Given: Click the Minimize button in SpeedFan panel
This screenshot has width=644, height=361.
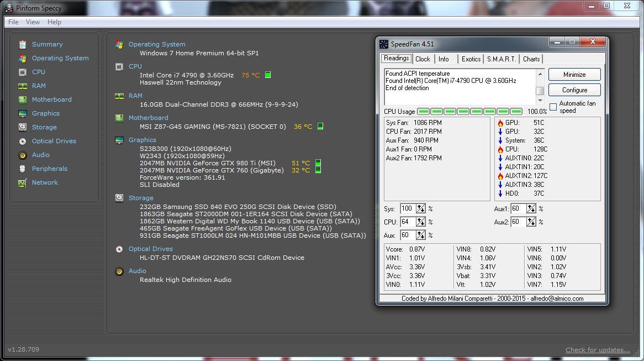Looking at the screenshot, I should 574,75.
